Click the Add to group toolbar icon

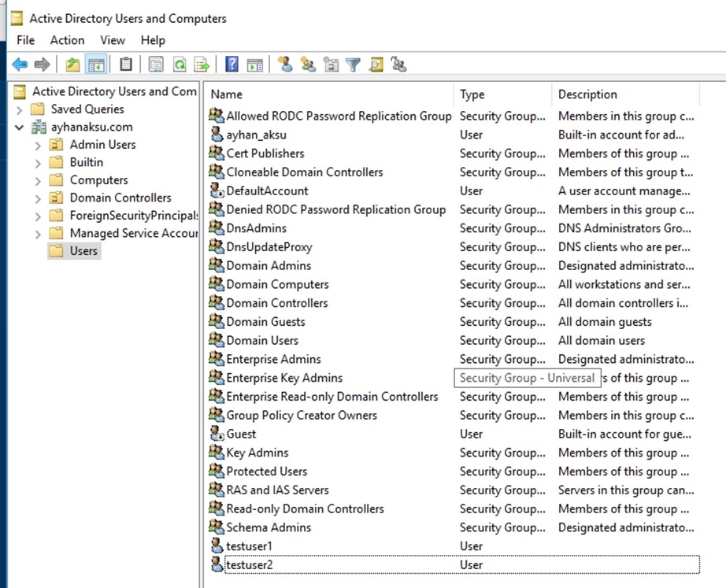398,65
